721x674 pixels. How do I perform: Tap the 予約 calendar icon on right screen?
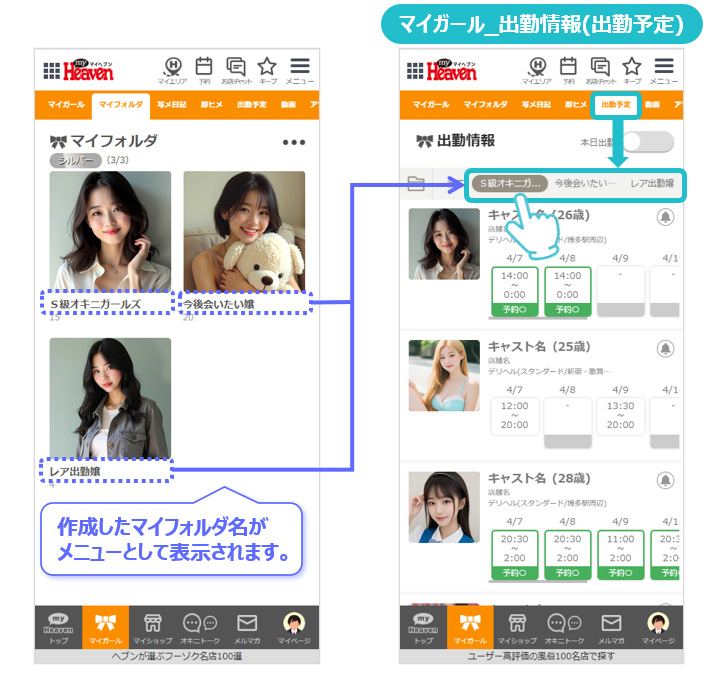(x=569, y=69)
